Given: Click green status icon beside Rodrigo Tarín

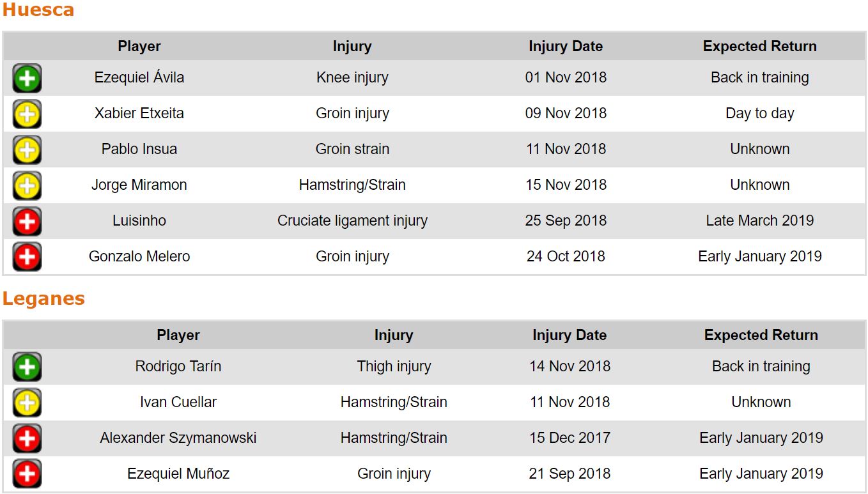Looking at the screenshot, I should pyautogui.click(x=27, y=367).
